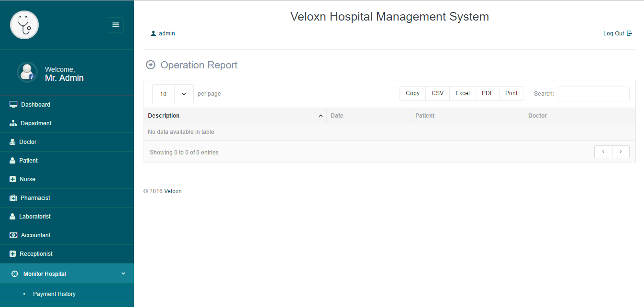The height and width of the screenshot is (307, 644).
Task: Click the Admin profile avatar
Action: [27, 72]
